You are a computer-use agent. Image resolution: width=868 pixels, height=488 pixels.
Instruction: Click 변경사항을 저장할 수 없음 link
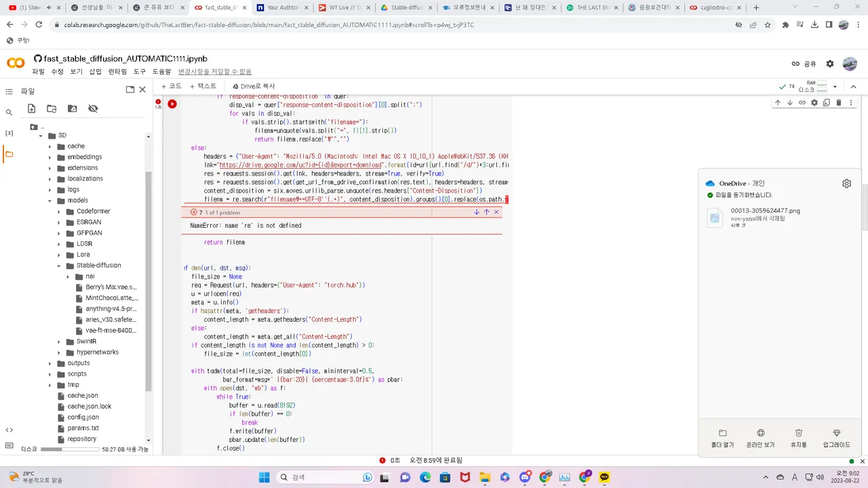pyautogui.click(x=214, y=72)
